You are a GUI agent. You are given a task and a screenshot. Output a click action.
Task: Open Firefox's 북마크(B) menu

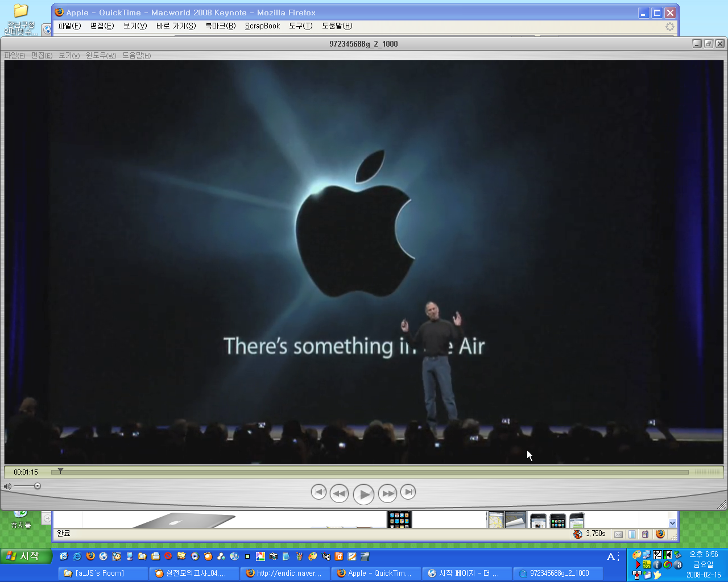point(220,26)
